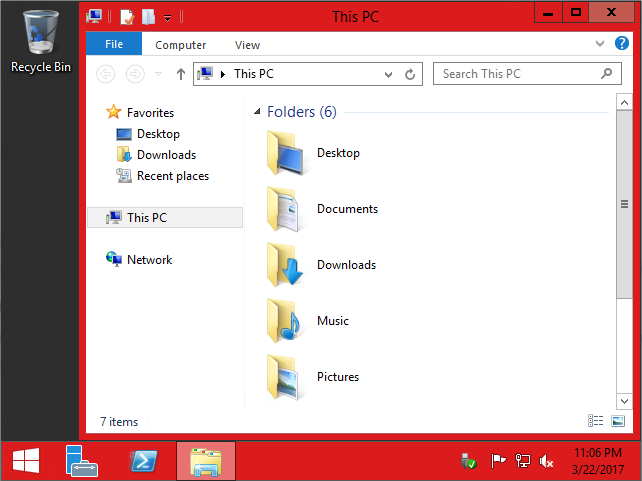This screenshot has height=481, width=642.
Task: Switch to Details view in status bar
Action: 596,421
